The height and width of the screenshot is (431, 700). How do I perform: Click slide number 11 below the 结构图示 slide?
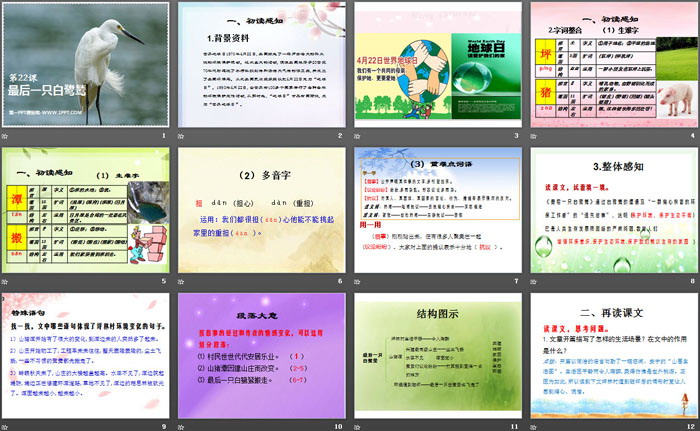coord(515,427)
